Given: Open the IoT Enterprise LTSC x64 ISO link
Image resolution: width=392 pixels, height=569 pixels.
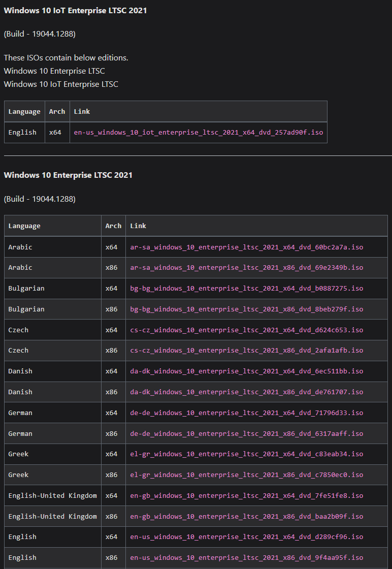Looking at the screenshot, I should (198, 133).
